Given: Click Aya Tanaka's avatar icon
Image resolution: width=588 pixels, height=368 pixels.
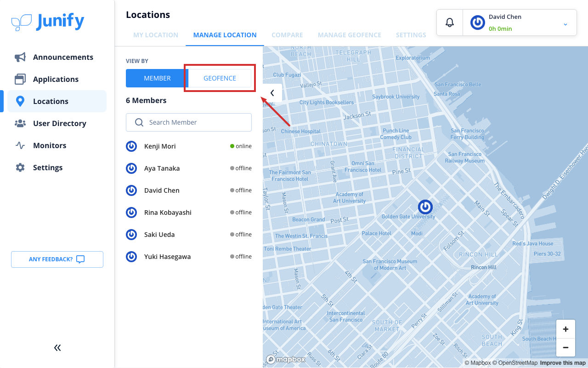Looking at the screenshot, I should [131, 168].
